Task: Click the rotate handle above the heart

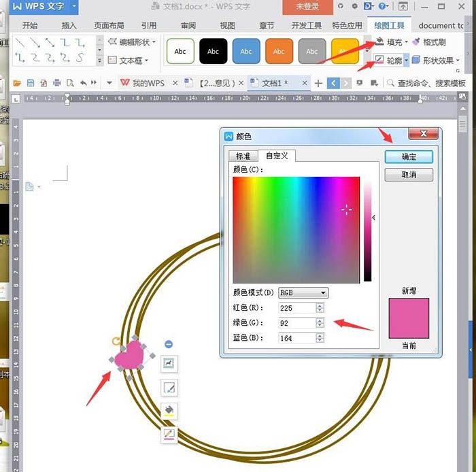Action: tap(116, 341)
